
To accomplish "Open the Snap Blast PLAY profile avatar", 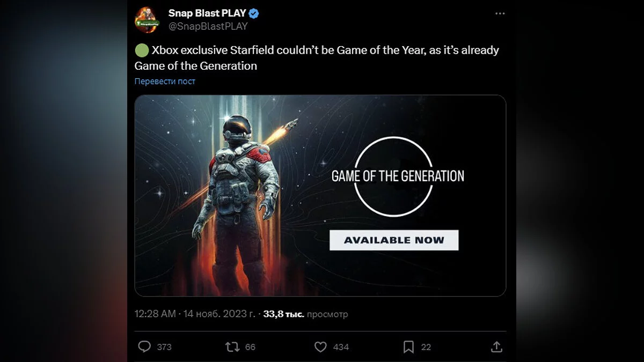I will pos(147,20).
